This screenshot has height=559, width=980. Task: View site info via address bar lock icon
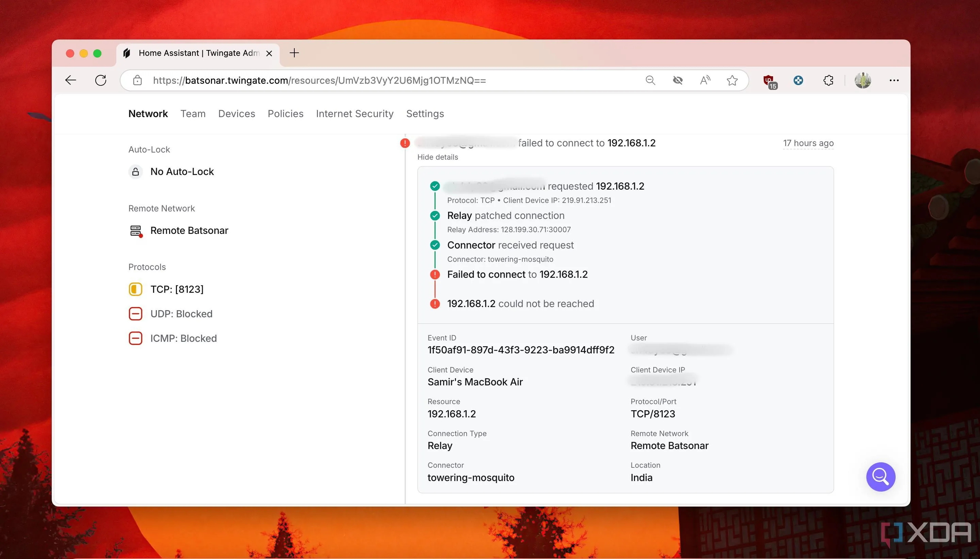[137, 80]
